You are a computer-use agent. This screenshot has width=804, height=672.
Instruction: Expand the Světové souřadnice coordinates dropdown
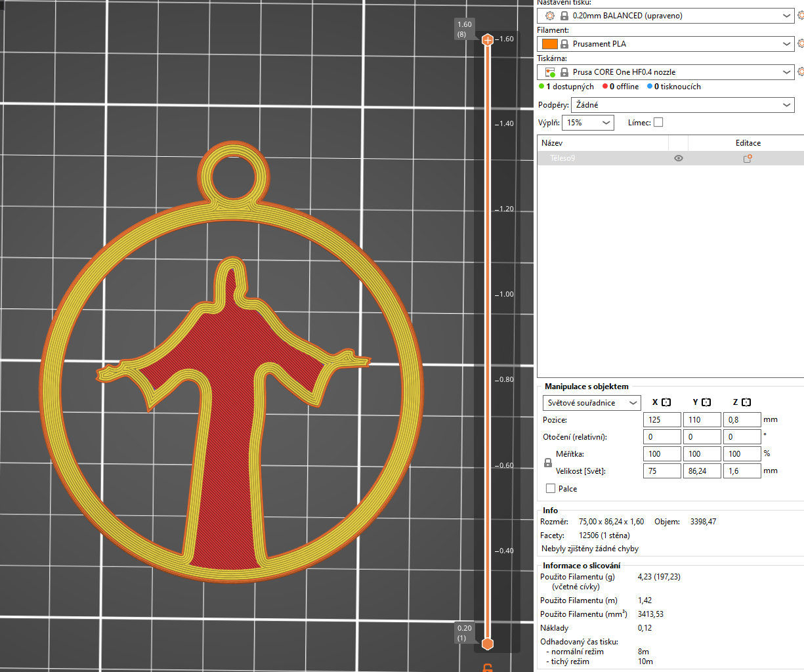591,403
